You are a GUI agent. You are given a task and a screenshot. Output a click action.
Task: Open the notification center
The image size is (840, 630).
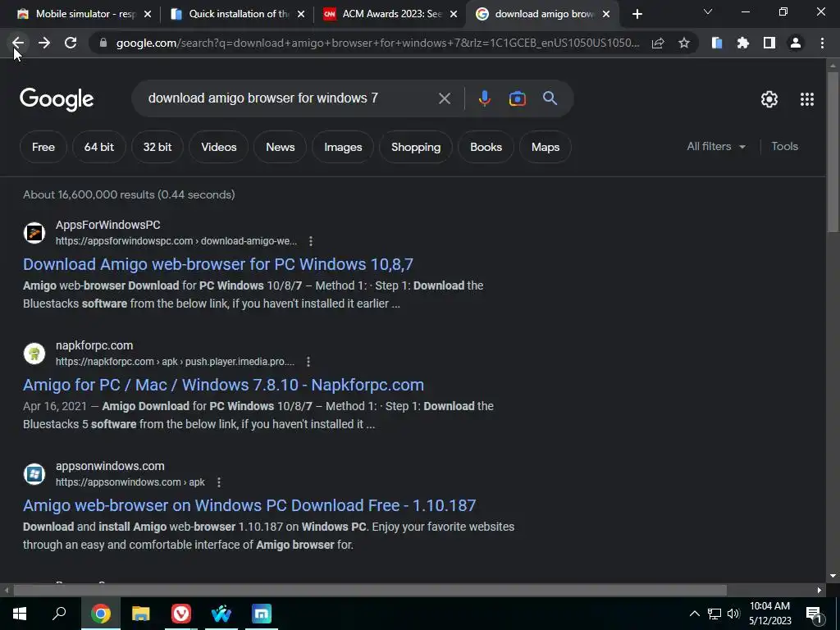815,614
